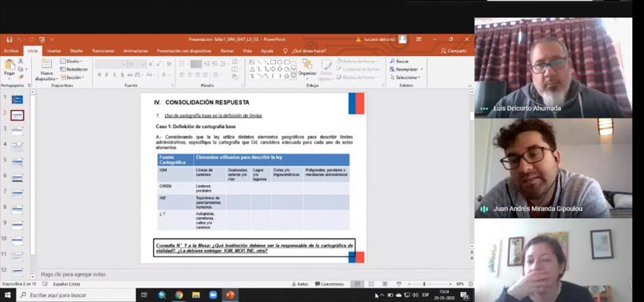
Task: Select the triangle shape in shapes gallery
Action: (252, 69)
